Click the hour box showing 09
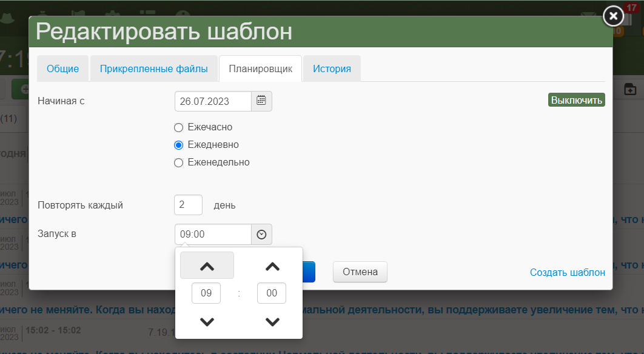The width and height of the screenshot is (644, 354). (x=206, y=293)
